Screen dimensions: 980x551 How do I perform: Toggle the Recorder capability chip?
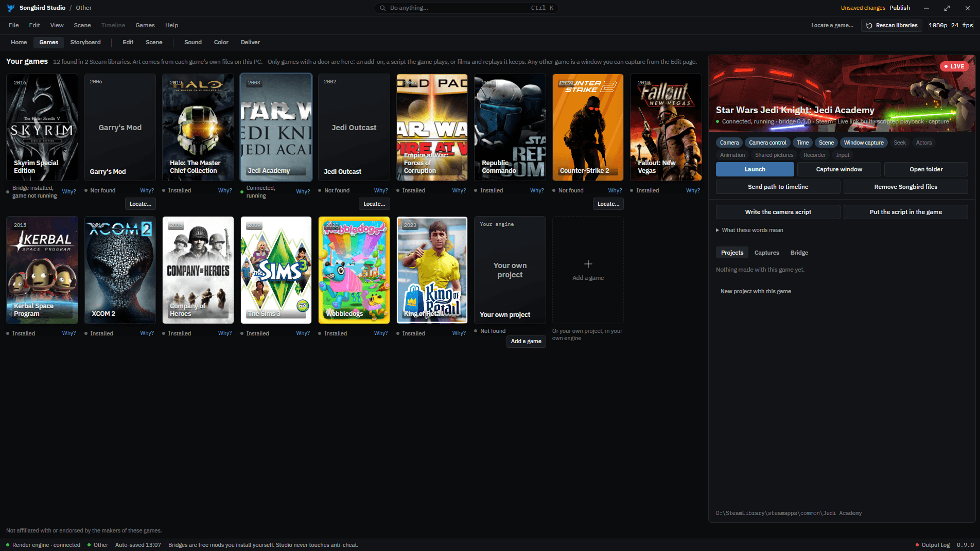tap(814, 155)
